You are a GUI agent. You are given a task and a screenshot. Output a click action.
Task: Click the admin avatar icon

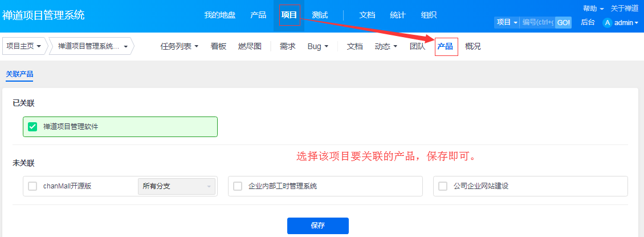(x=608, y=23)
